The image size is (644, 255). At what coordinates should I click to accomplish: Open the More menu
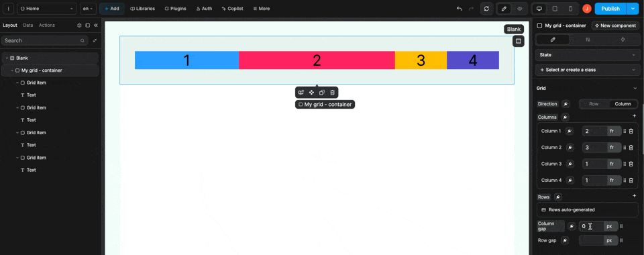(261, 9)
